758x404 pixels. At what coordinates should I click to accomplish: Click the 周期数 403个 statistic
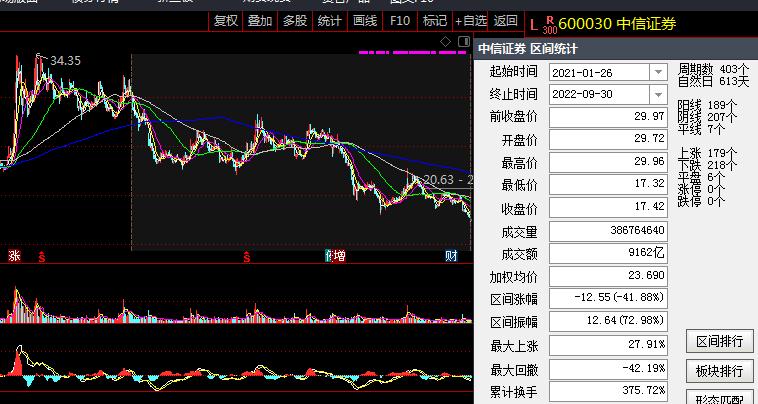coord(714,70)
